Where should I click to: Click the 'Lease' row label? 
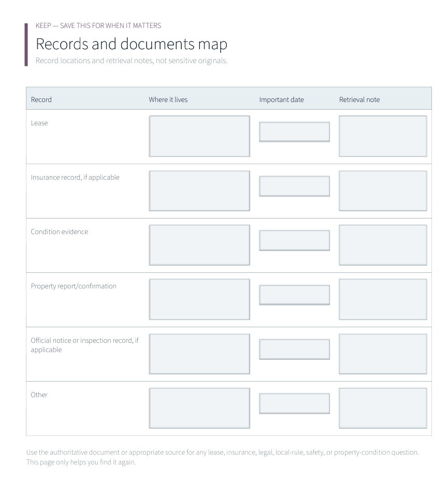tap(39, 123)
